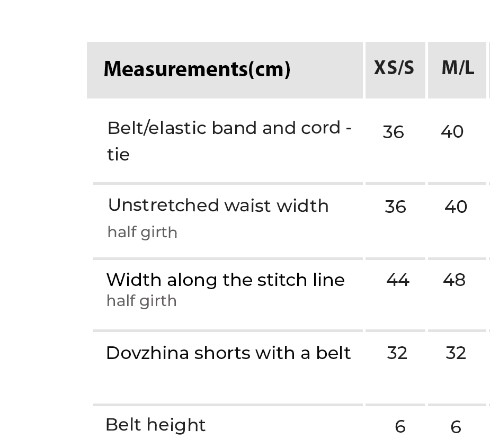Click XS/S value 36 in Belt/elastic band row

[x=394, y=132]
